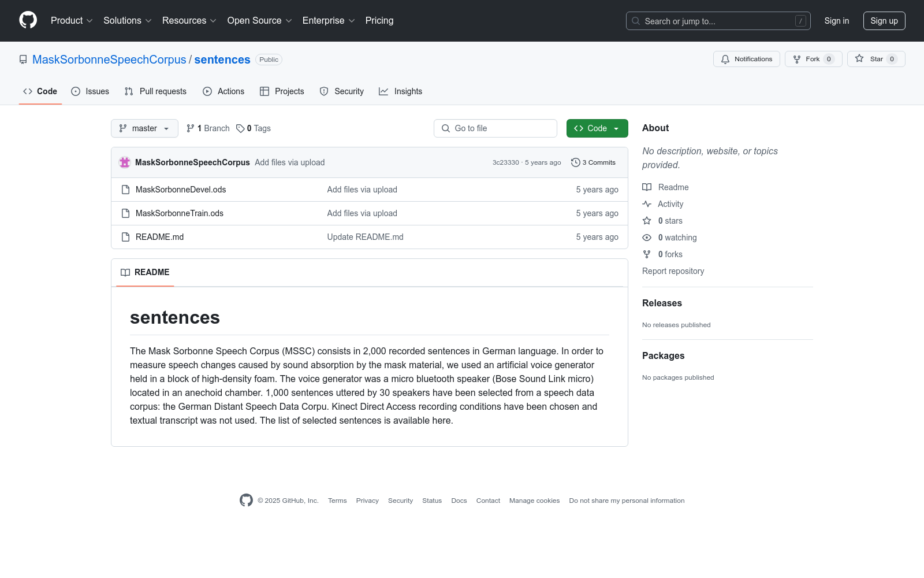Open the MaskSorbonneSpeechCorpus commit author name
Image resolution: width=924 pixels, height=578 pixels.
(192, 162)
